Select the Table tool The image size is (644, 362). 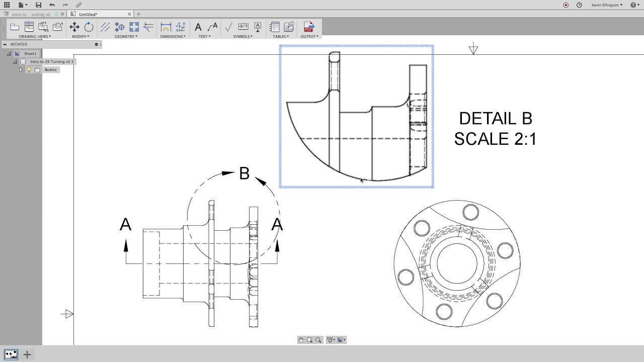point(275,27)
